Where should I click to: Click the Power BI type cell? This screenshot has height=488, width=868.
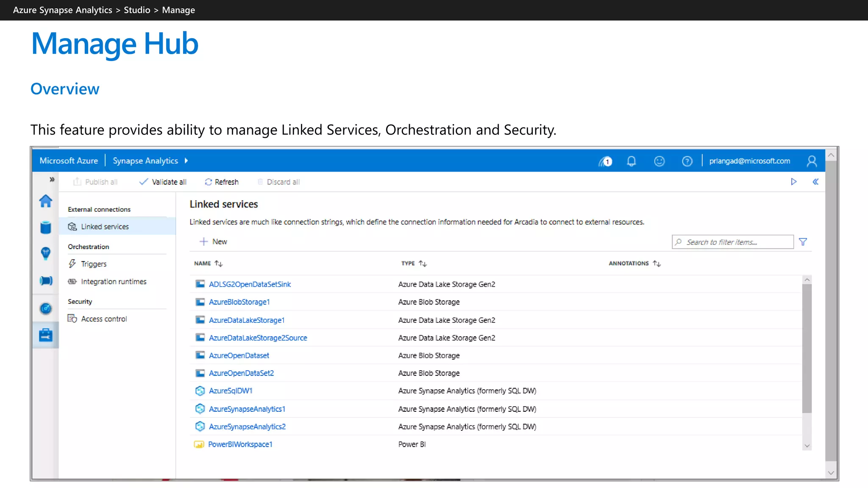pyautogui.click(x=412, y=444)
